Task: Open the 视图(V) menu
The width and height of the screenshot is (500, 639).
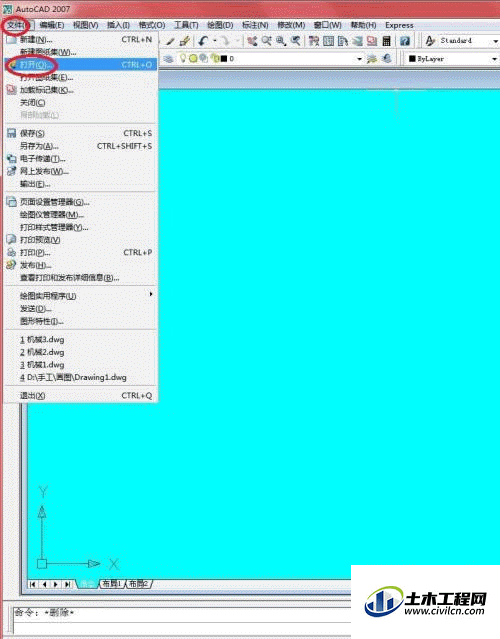Action: [86, 25]
